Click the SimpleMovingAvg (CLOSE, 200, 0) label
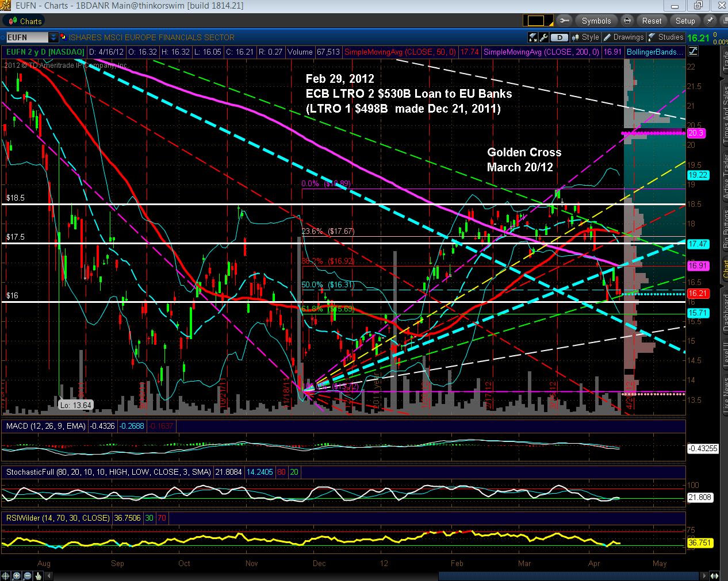The image size is (728, 581). coord(541,52)
